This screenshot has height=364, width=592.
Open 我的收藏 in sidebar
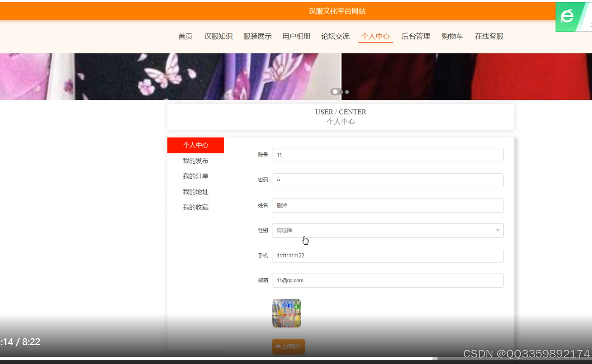tap(196, 207)
